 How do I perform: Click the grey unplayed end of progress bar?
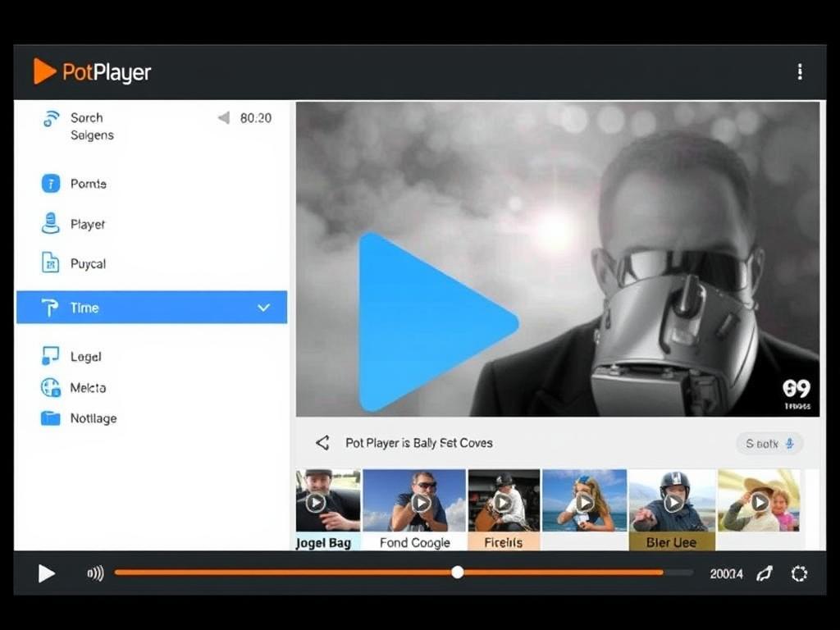click(678, 572)
